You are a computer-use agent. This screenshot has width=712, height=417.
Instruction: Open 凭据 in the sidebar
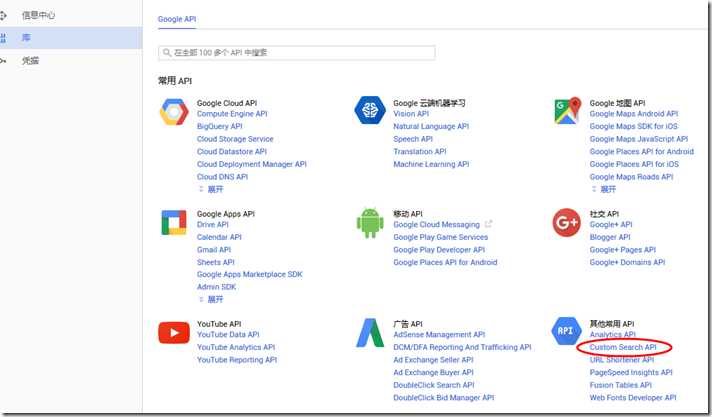click(x=30, y=60)
